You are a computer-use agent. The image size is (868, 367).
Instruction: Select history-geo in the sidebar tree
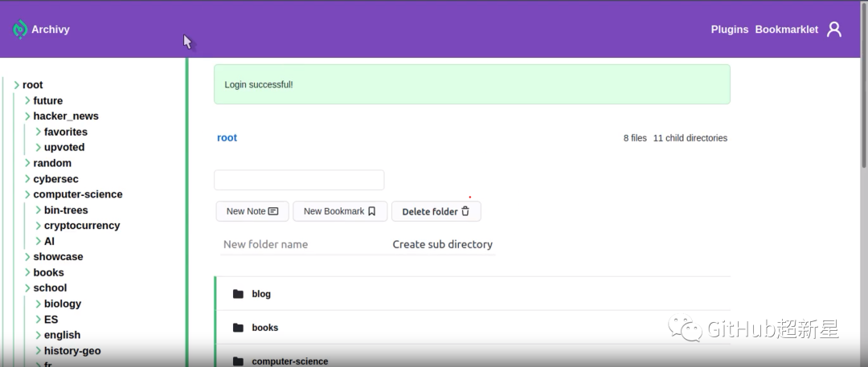click(72, 350)
